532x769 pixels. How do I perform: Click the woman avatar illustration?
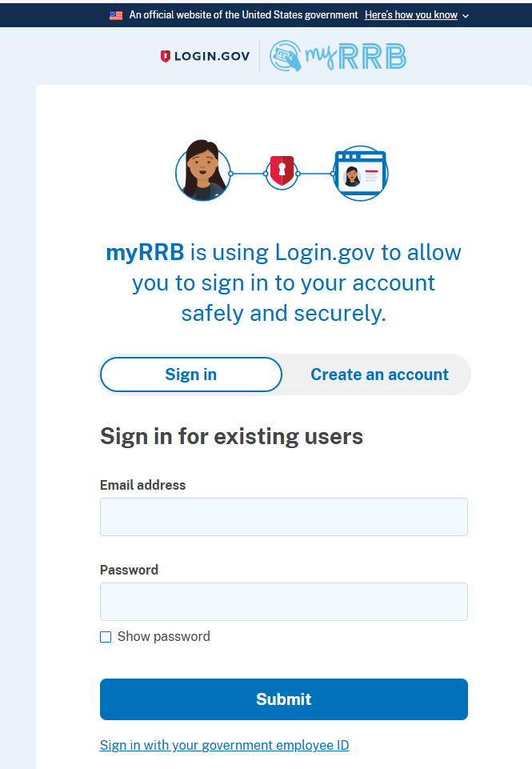202,171
